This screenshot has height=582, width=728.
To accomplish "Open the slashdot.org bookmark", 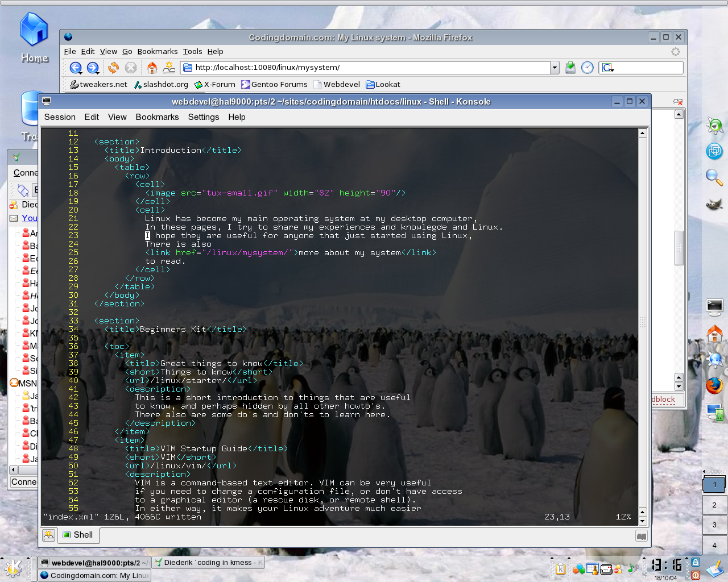I will [161, 84].
